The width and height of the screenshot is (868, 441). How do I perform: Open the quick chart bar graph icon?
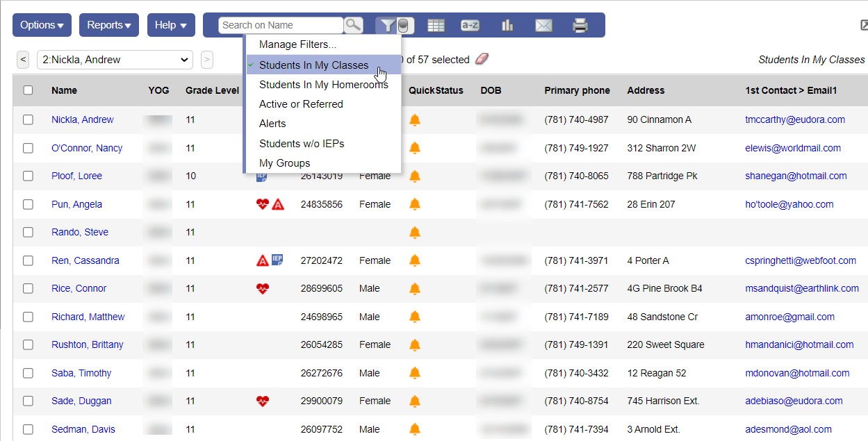[x=507, y=24]
